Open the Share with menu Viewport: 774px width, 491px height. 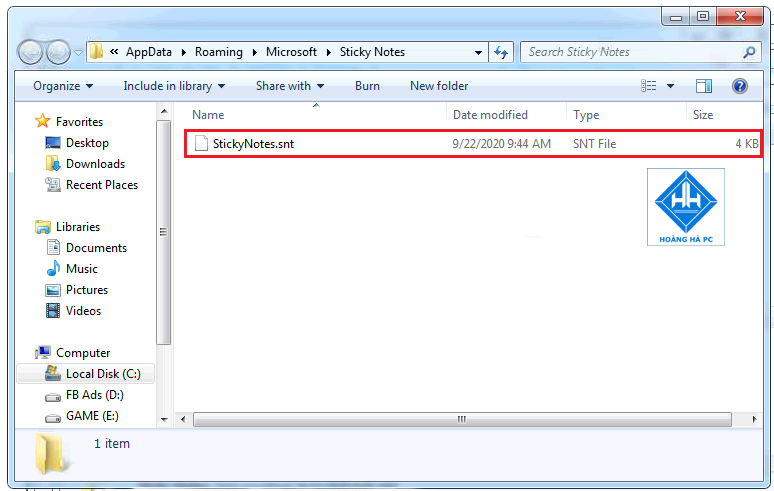point(290,86)
